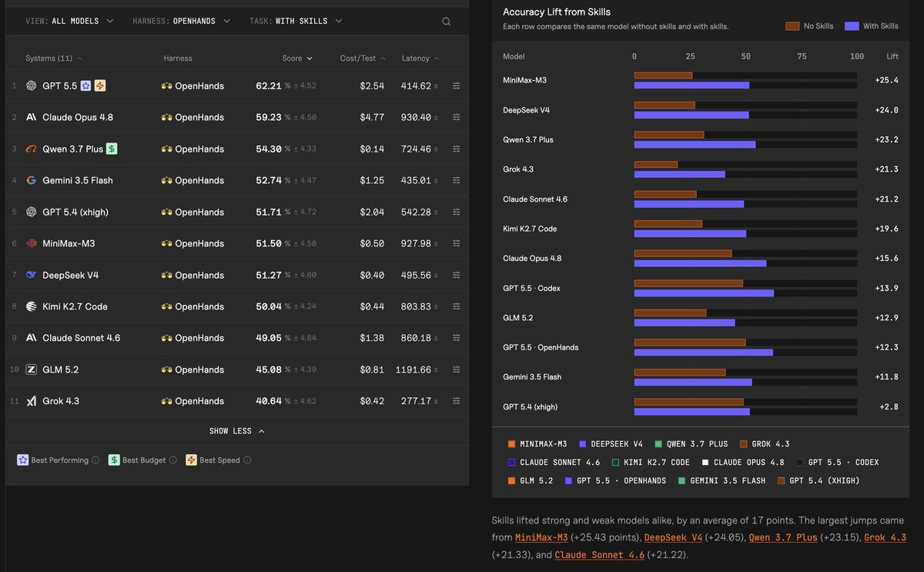Click the With Skills legend swatch
This screenshot has width=924, height=572.
(x=852, y=26)
